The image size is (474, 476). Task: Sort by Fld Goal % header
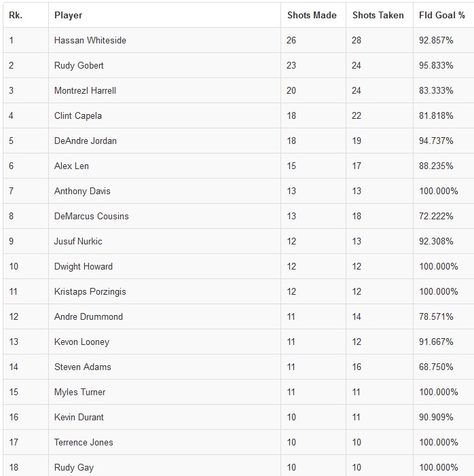[442, 15]
